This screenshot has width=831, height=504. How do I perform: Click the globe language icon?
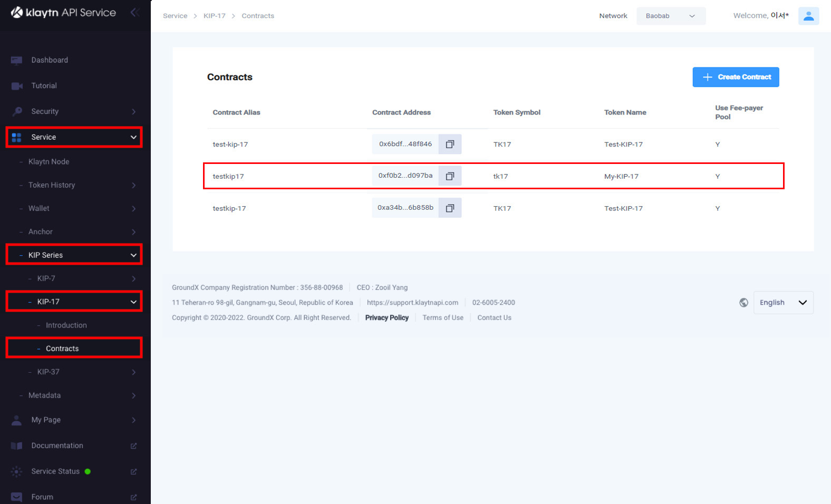pos(743,303)
